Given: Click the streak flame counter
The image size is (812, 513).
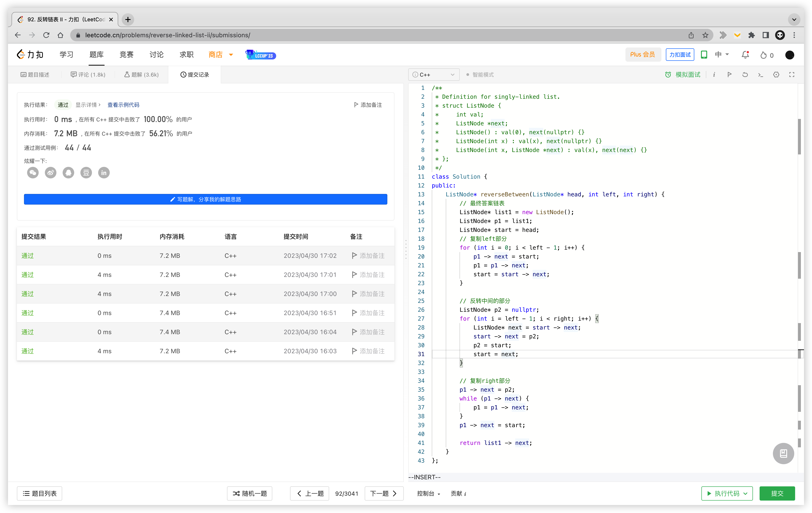Looking at the screenshot, I should point(767,55).
